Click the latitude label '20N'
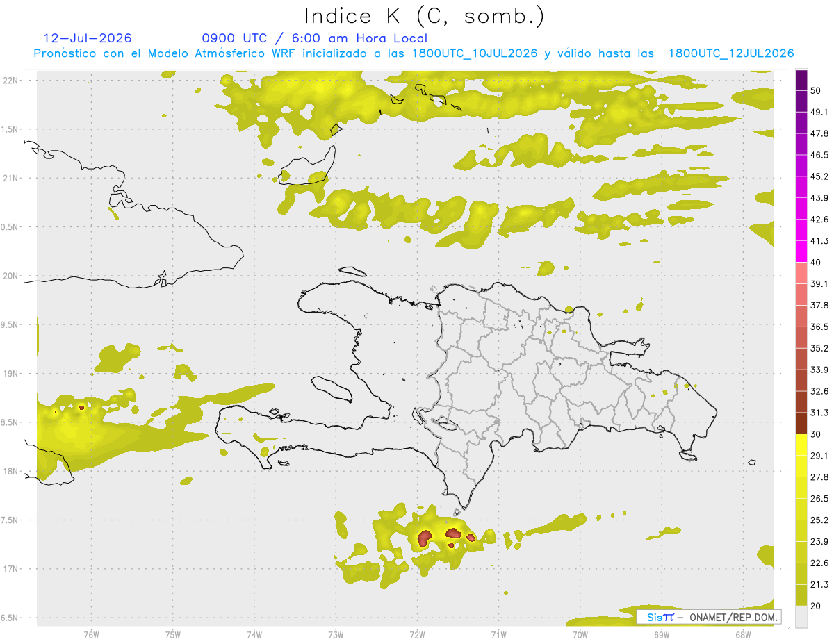Image resolution: width=834 pixels, height=644 pixels. 11,276
